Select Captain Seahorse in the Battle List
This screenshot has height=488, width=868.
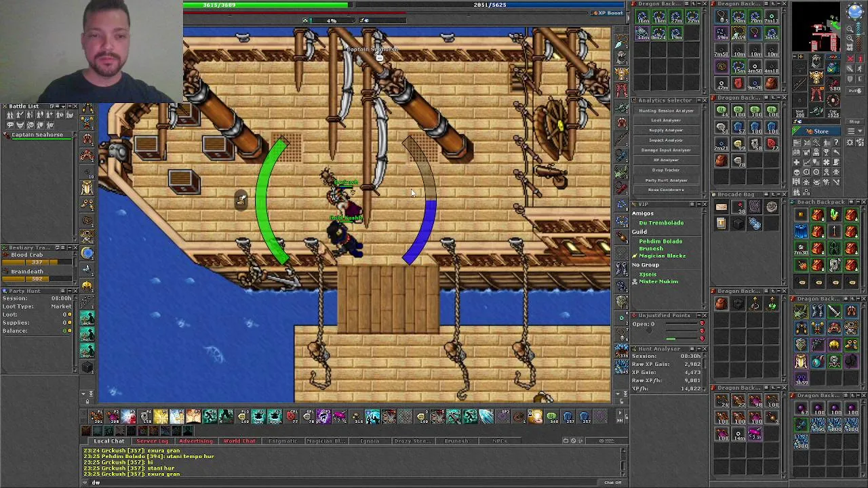[37, 135]
